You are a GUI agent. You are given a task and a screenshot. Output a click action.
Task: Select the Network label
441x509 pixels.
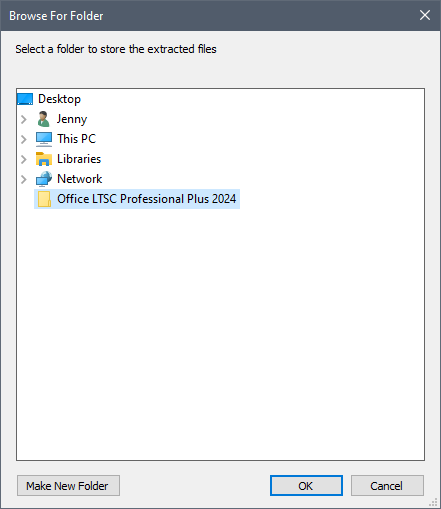[80, 179]
